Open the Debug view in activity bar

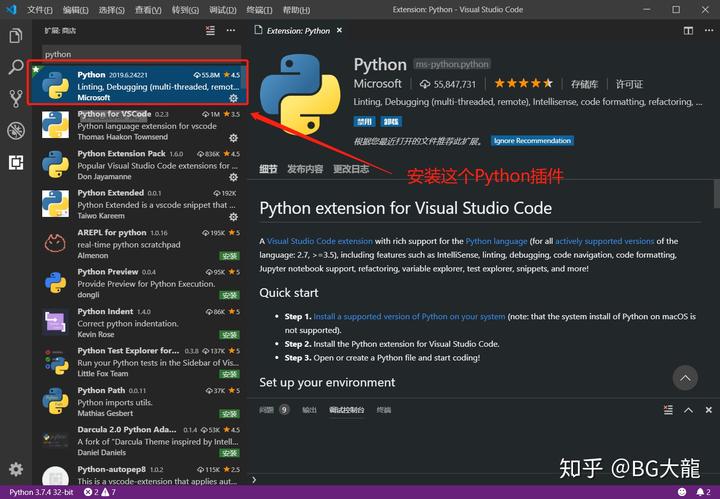(16, 130)
